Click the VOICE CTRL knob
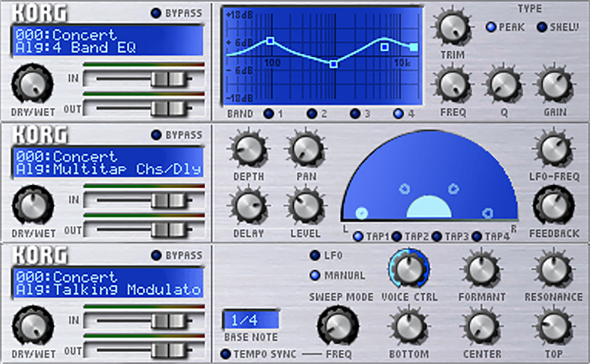The height and width of the screenshot is (364, 590). (x=409, y=268)
